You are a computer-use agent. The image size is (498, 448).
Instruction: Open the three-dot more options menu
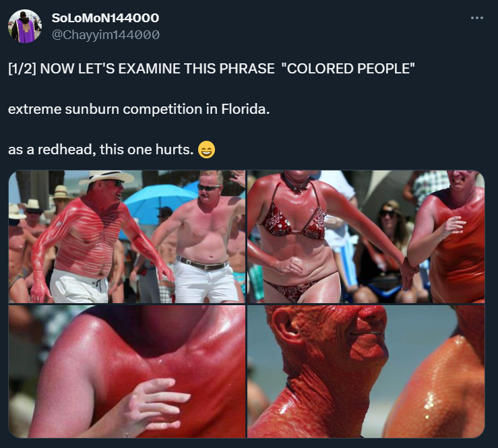[476, 18]
